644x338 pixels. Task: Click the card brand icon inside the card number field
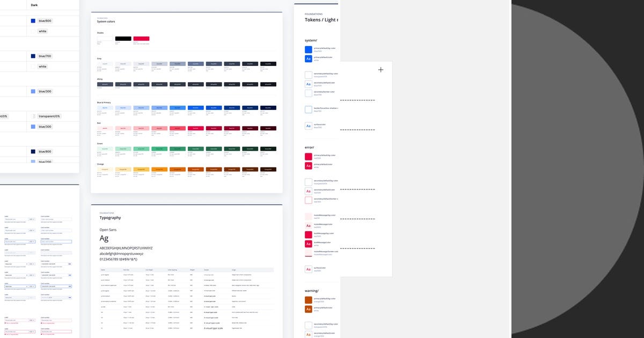coord(70,264)
